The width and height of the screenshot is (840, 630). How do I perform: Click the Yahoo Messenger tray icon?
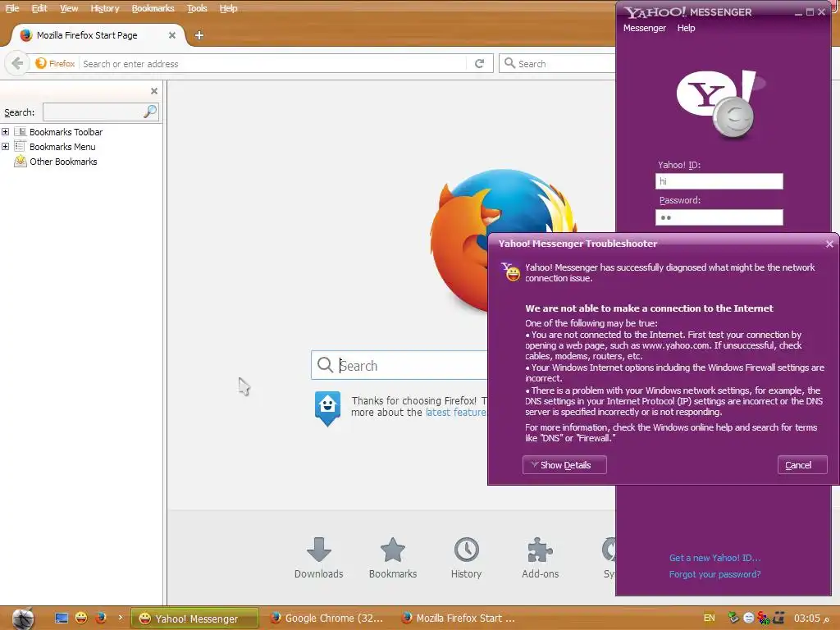tap(748, 618)
